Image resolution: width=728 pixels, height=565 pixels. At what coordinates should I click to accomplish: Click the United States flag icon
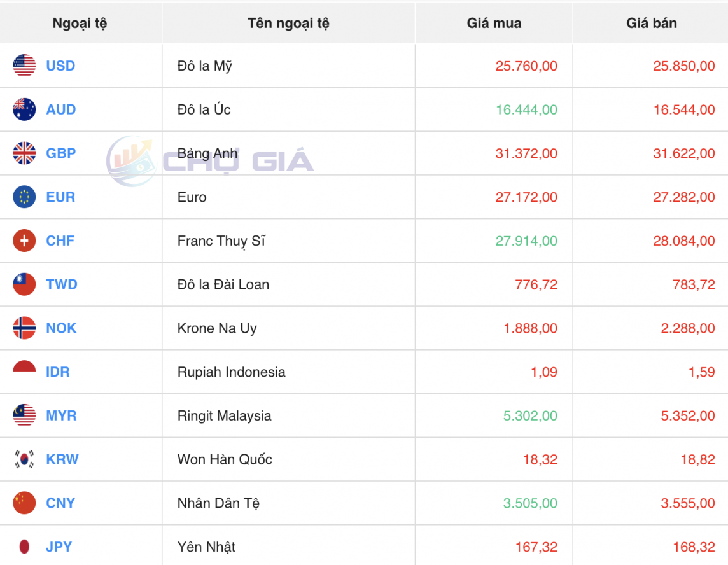pyautogui.click(x=24, y=66)
